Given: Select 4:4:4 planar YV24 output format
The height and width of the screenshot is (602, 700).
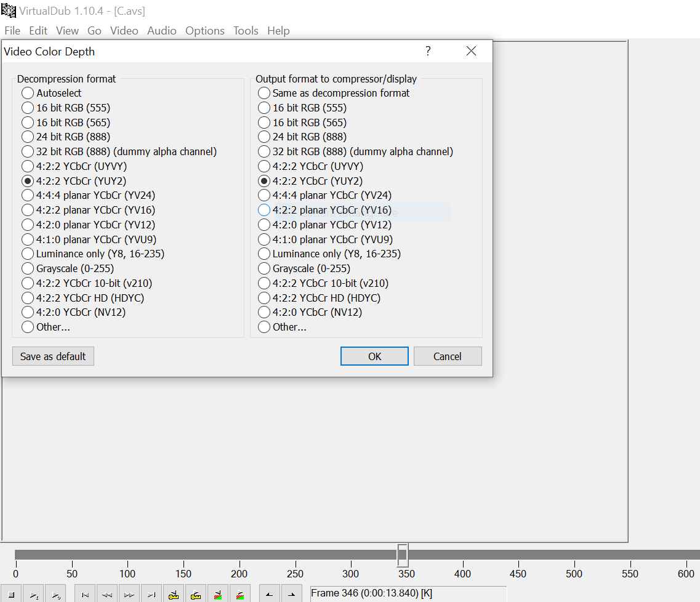Looking at the screenshot, I should pos(324,195).
